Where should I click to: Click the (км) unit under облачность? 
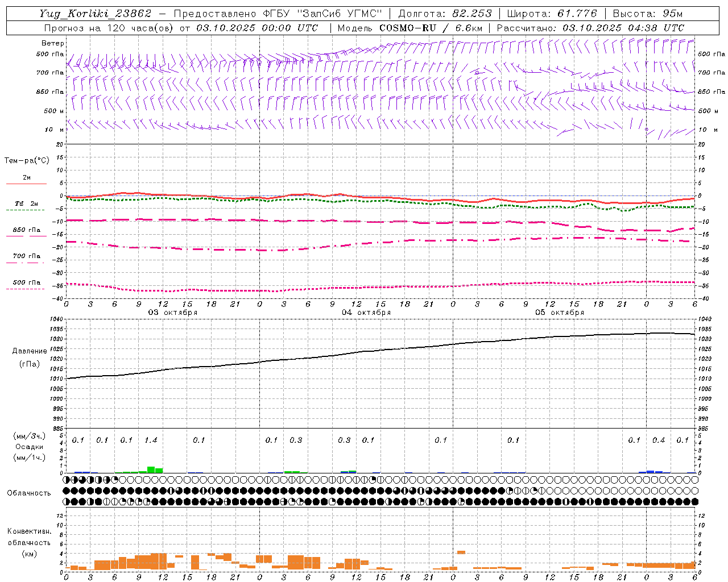point(29,554)
